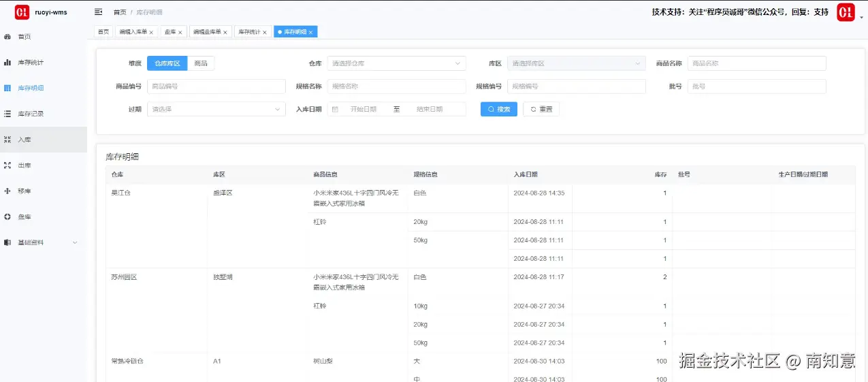Click the 结束日期 end date field

click(430, 109)
